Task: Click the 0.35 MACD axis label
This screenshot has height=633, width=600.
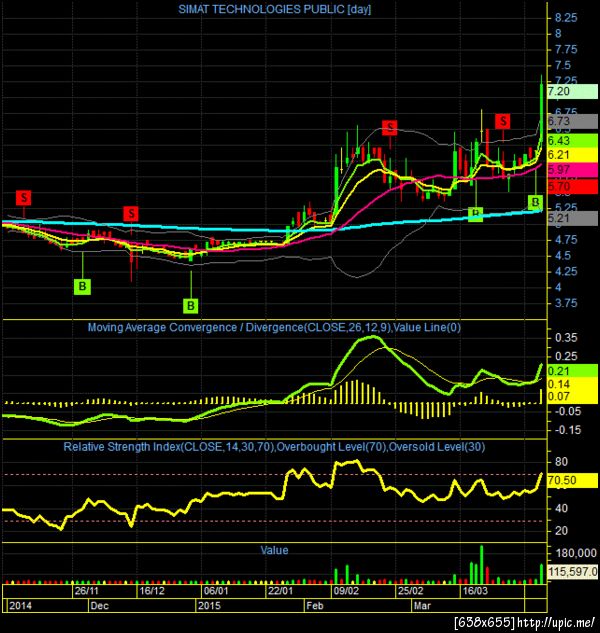Action: pos(566,337)
